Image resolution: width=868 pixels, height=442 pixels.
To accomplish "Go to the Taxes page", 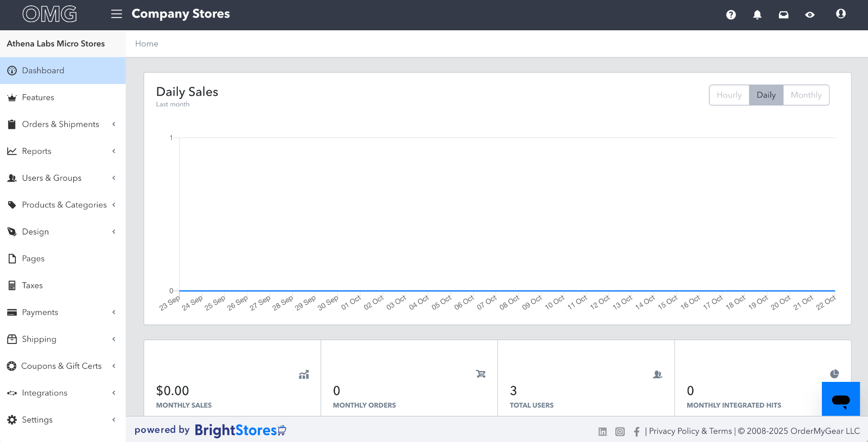I will [32, 285].
